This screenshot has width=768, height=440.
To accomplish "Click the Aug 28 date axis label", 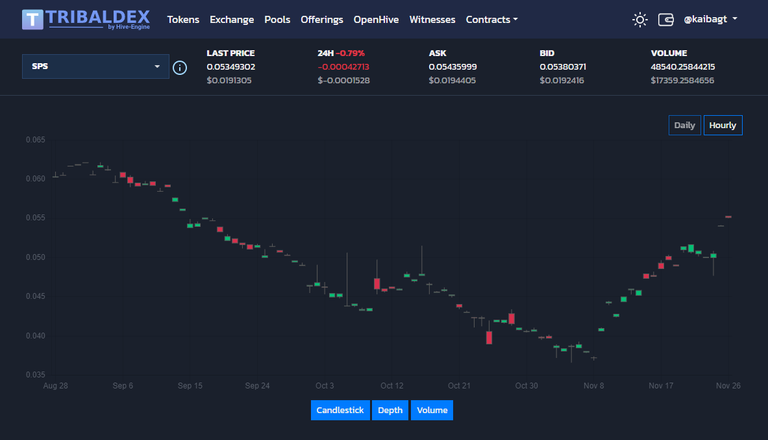I will (55, 386).
